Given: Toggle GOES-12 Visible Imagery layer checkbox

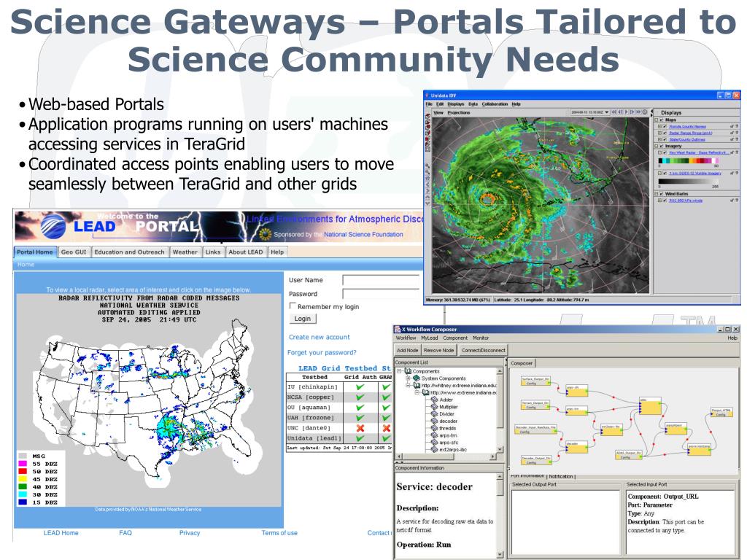Looking at the screenshot, I should (665, 174).
